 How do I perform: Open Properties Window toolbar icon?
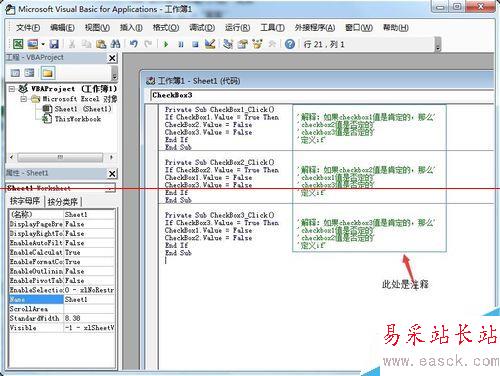(x=243, y=44)
